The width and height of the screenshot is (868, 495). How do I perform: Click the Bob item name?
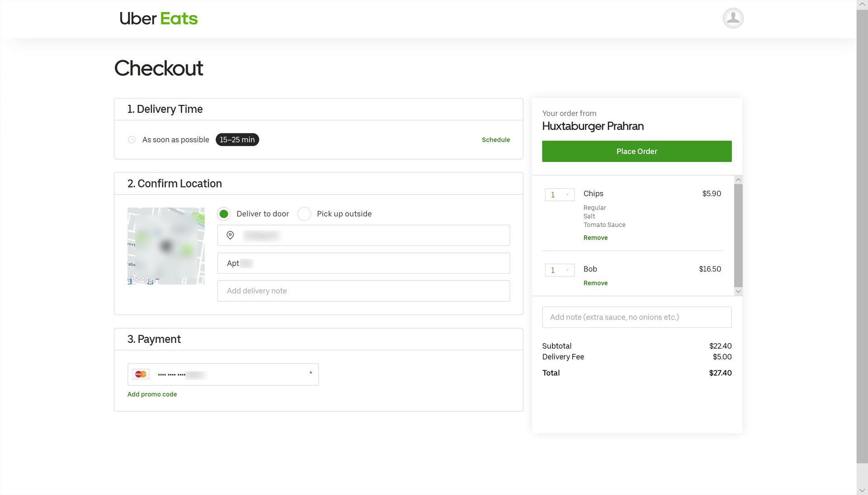tap(590, 269)
